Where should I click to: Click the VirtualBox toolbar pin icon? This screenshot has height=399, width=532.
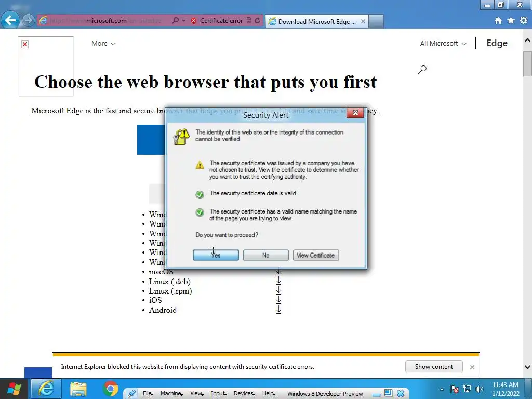[131, 394]
